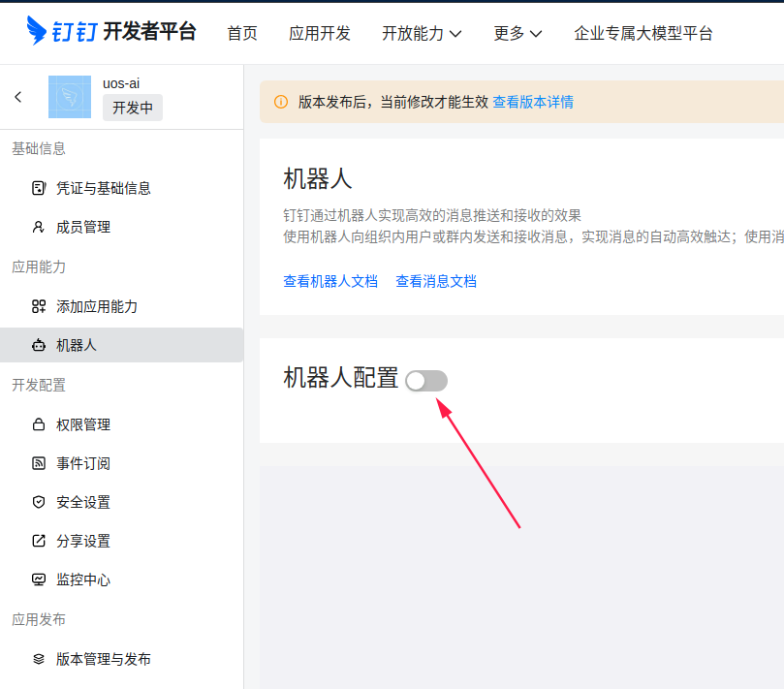784x689 pixels.
Task: Open the 查看机器人文档 link
Action: tap(330, 281)
